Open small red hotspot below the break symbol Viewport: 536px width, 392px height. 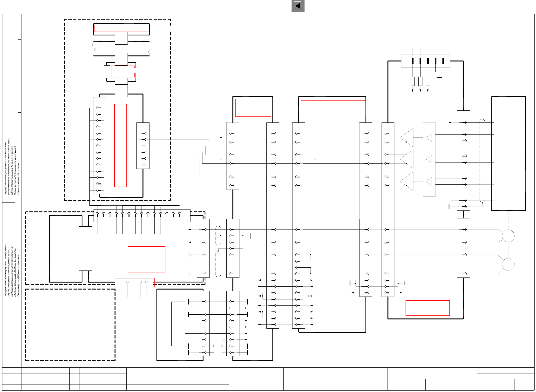123,71
